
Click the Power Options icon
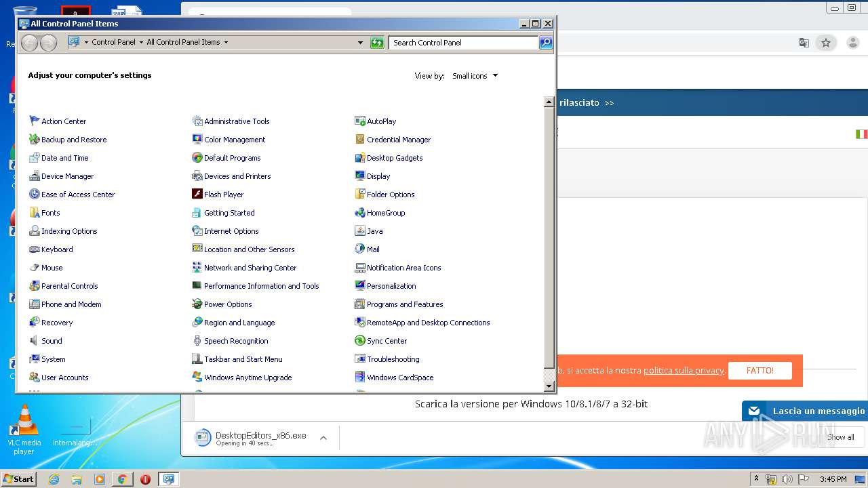click(x=197, y=304)
